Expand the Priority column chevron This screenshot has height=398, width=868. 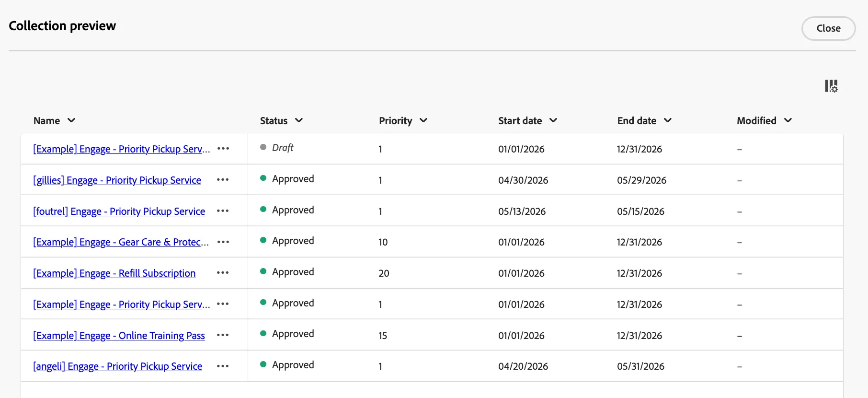423,120
